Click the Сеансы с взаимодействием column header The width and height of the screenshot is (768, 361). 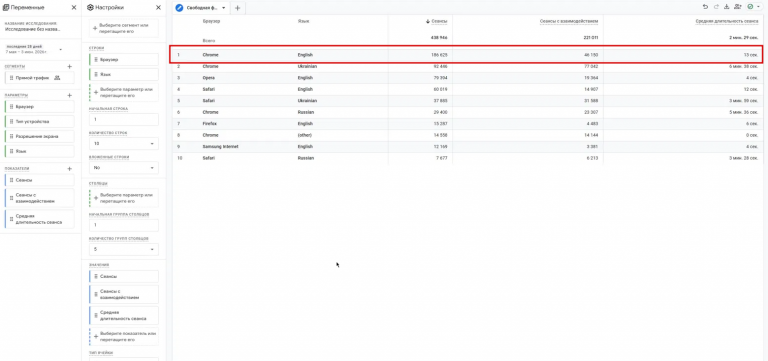point(569,22)
